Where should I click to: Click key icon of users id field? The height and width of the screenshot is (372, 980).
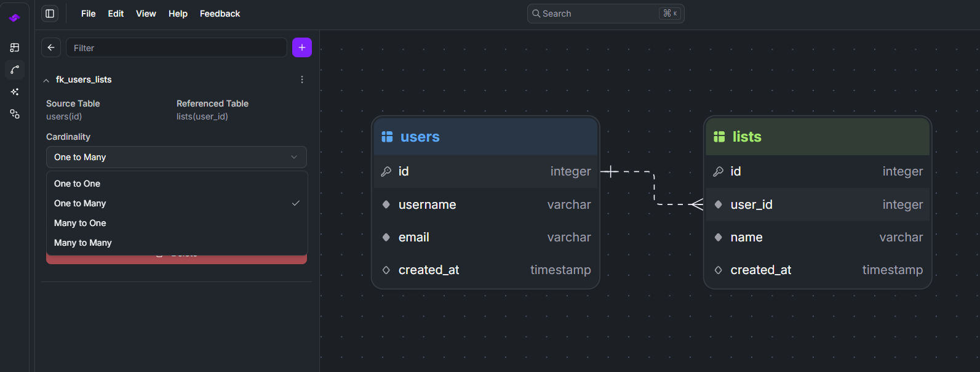386,171
